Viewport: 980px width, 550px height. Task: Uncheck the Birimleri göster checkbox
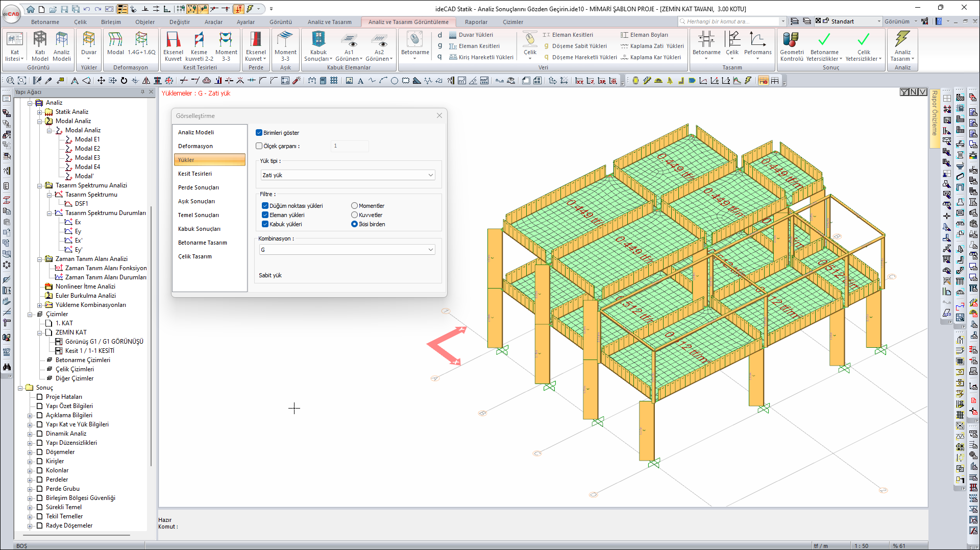point(259,133)
